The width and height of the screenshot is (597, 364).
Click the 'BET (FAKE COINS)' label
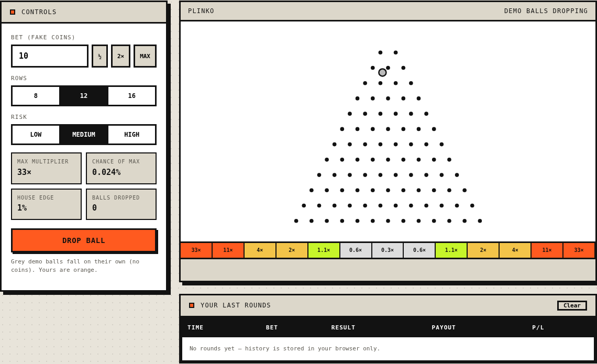tap(43, 37)
